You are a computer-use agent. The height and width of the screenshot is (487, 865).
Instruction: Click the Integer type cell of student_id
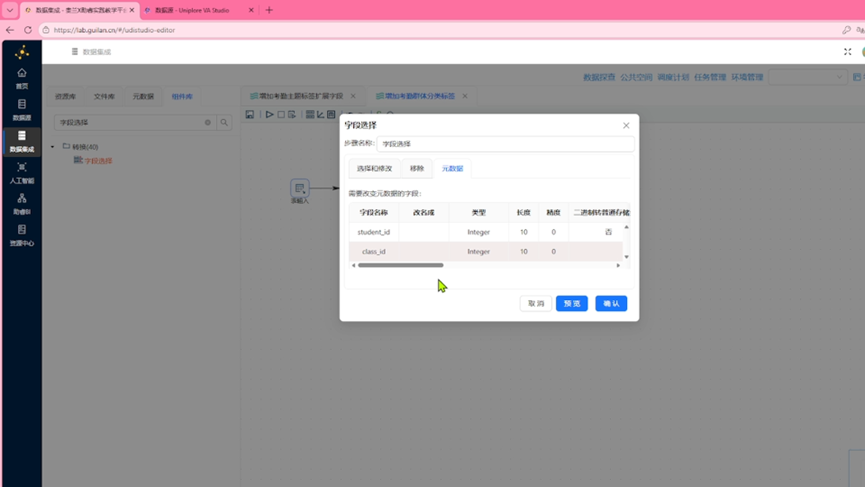click(x=478, y=232)
